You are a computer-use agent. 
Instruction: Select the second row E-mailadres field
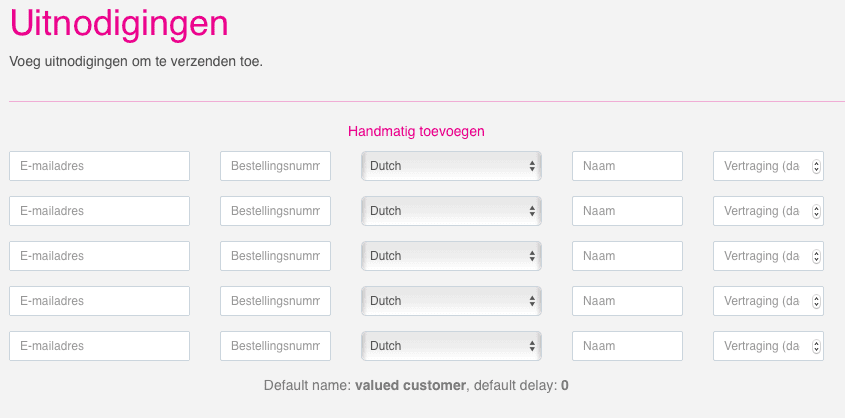pyautogui.click(x=99, y=211)
